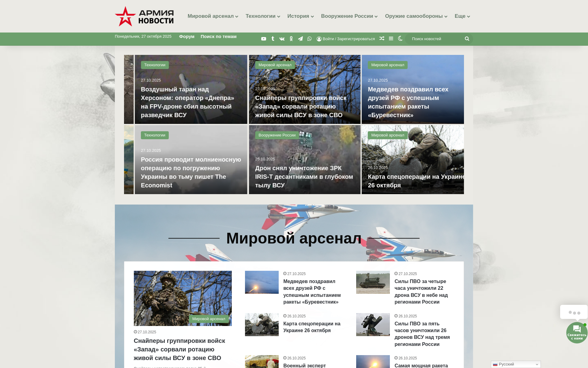
Task: Open the Русский language selector
Action: [x=516, y=364]
